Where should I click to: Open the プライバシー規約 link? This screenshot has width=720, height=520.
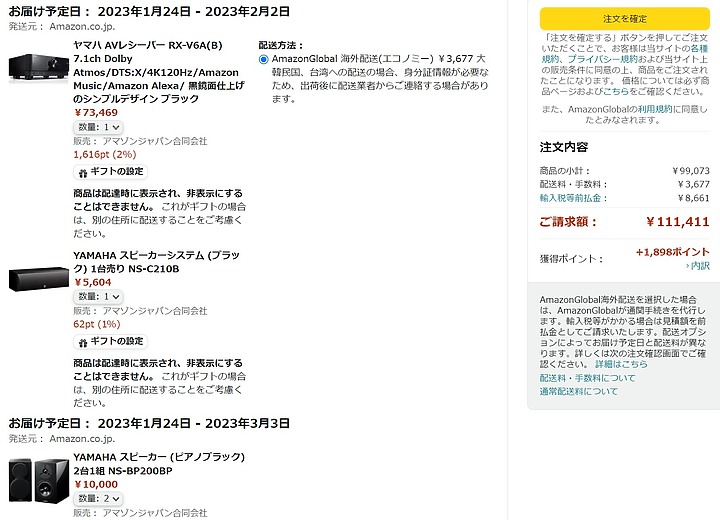(603, 59)
